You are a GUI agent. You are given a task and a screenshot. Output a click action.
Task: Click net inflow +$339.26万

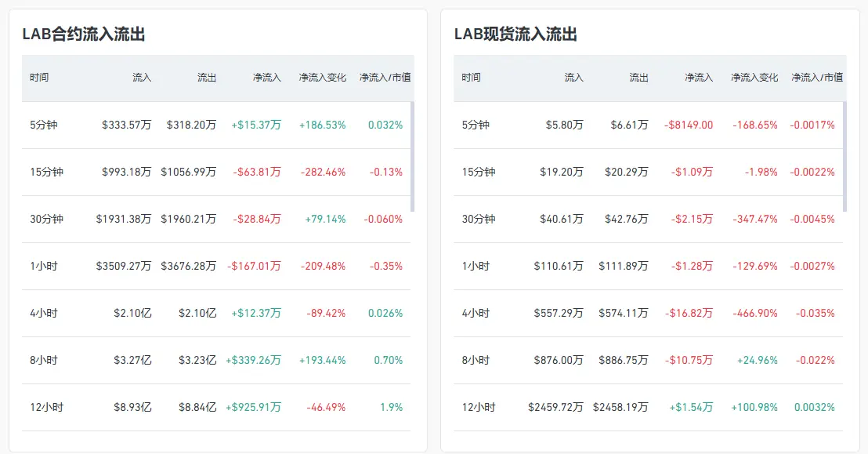point(254,361)
